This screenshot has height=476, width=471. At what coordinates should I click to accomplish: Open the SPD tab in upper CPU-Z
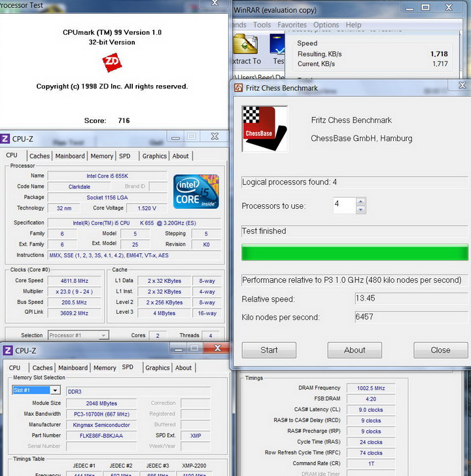[x=125, y=156]
